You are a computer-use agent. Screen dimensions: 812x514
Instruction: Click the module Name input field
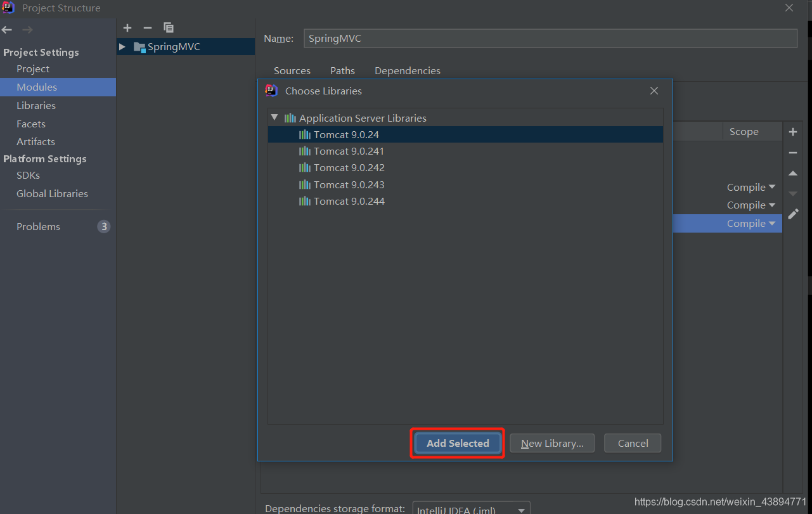[x=550, y=38]
